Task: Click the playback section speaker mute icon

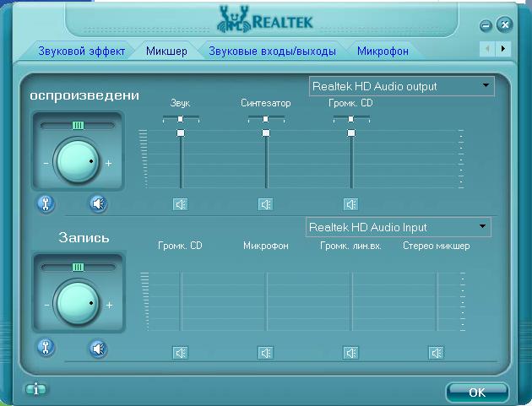Action: coord(99,203)
